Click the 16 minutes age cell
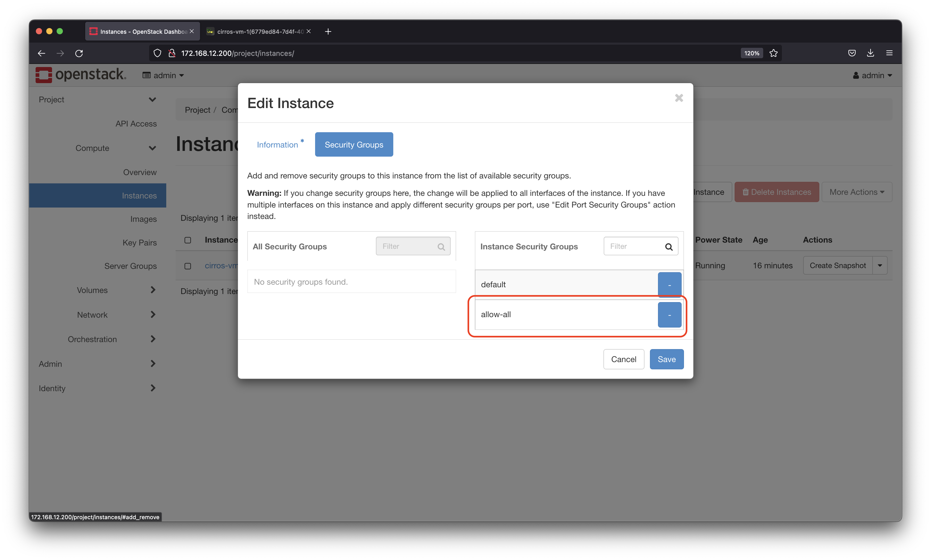The height and width of the screenshot is (560, 931). click(773, 266)
